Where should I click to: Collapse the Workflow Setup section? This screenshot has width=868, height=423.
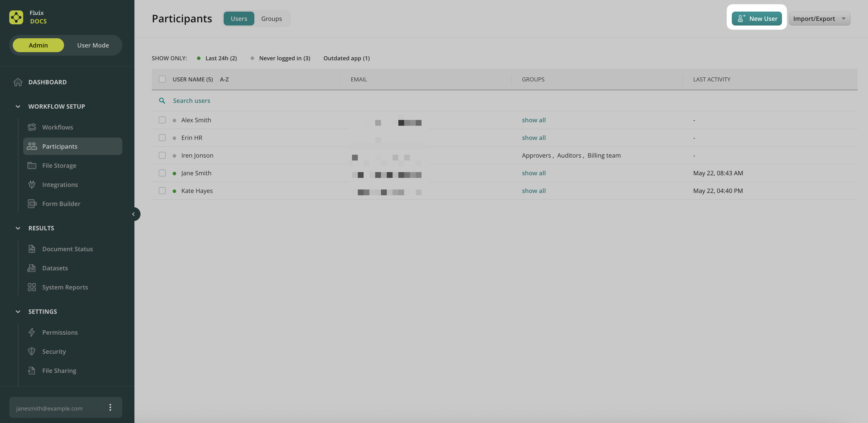[18, 107]
